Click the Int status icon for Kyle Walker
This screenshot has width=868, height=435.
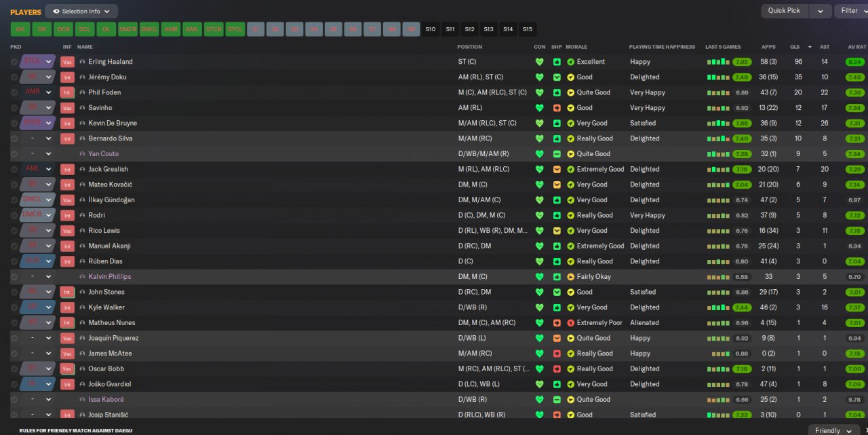[x=67, y=307]
